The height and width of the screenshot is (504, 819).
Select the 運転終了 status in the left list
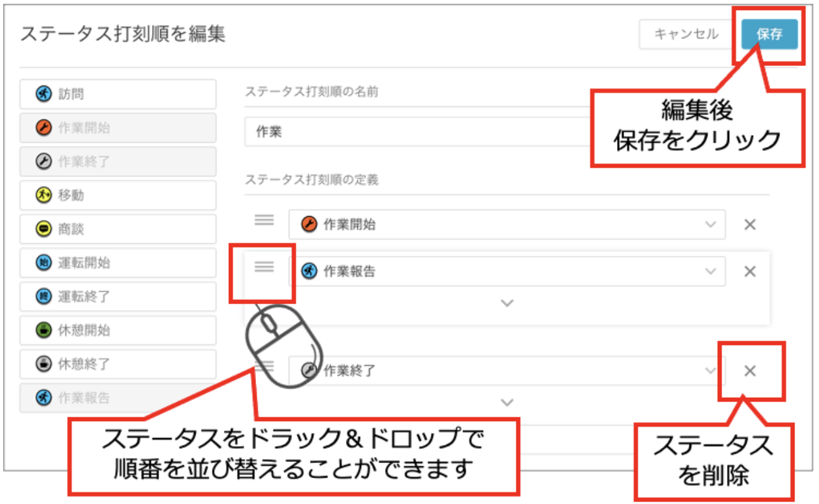pyautogui.click(x=118, y=296)
